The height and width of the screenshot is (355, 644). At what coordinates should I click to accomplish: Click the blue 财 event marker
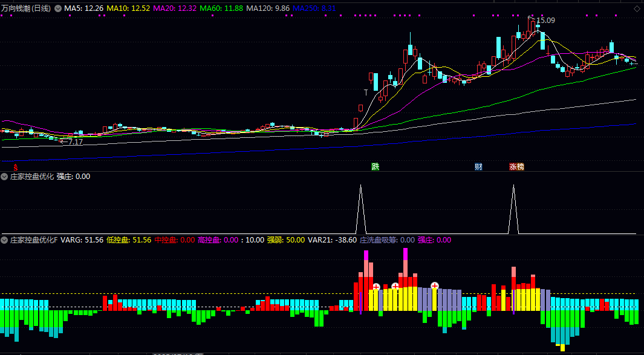tap(478, 166)
